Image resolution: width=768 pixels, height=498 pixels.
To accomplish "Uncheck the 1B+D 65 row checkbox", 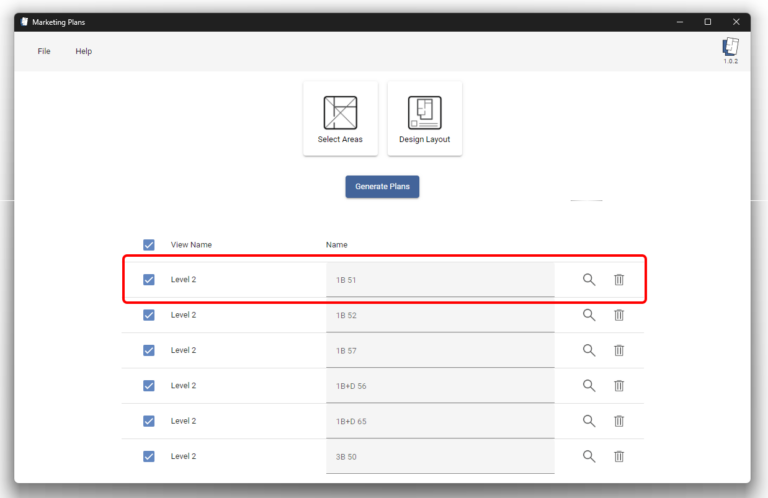I will pos(149,421).
